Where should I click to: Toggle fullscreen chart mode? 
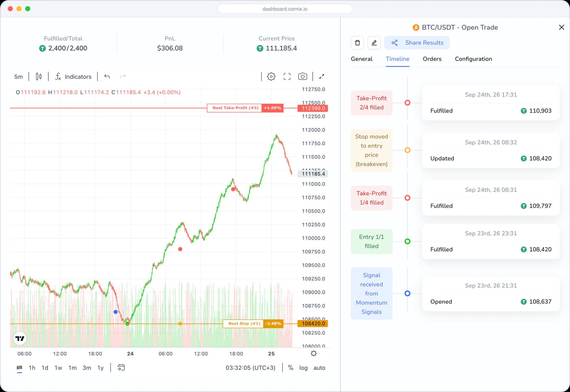[287, 76]
